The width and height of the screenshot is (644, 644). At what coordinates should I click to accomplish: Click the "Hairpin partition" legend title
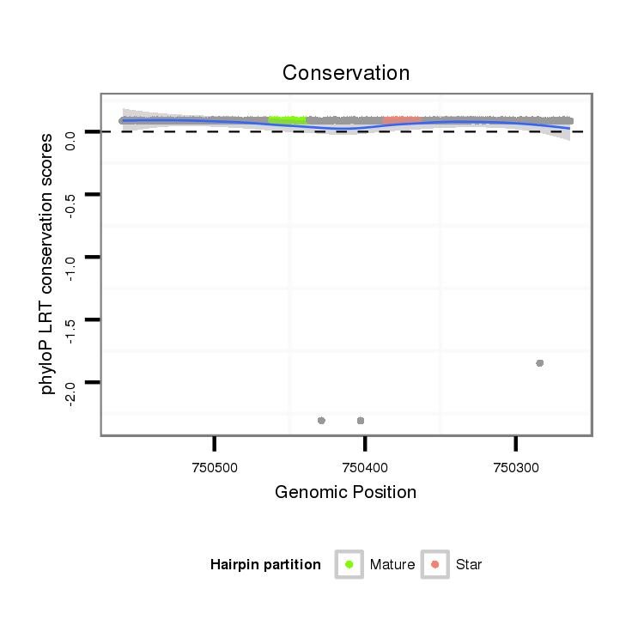265,565
